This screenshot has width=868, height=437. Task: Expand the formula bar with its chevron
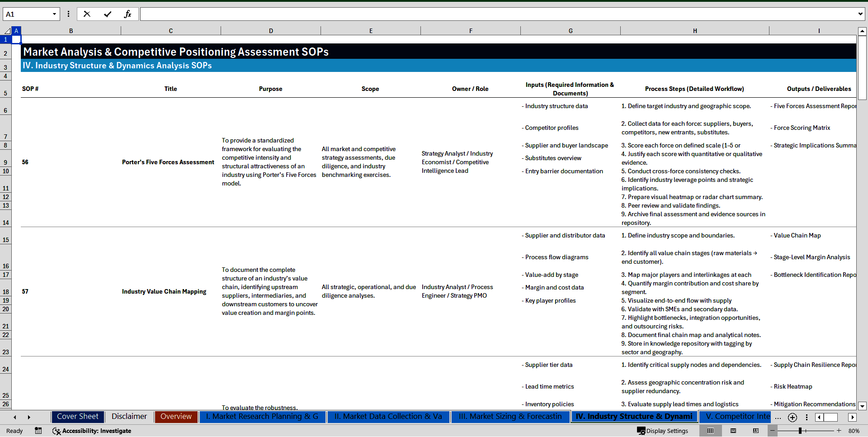tap(861, 14)
